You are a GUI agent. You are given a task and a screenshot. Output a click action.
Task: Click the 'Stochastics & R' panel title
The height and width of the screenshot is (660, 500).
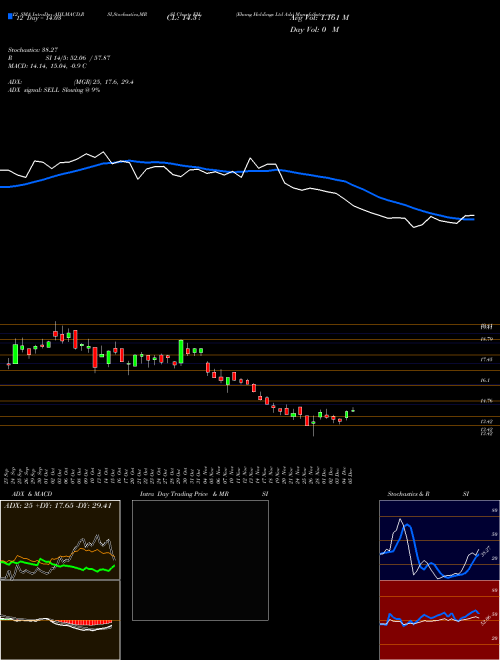click(408, 494)
